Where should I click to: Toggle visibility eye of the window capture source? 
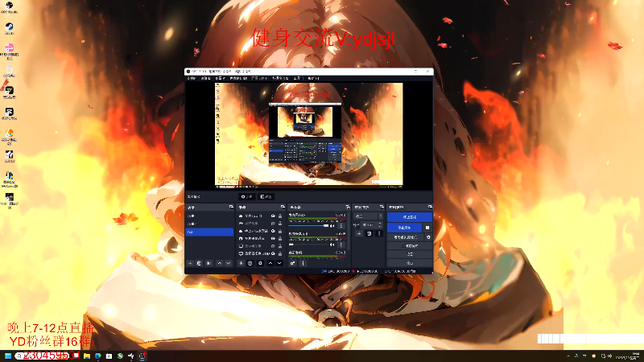pyautogui.click(x=273, y=246)
